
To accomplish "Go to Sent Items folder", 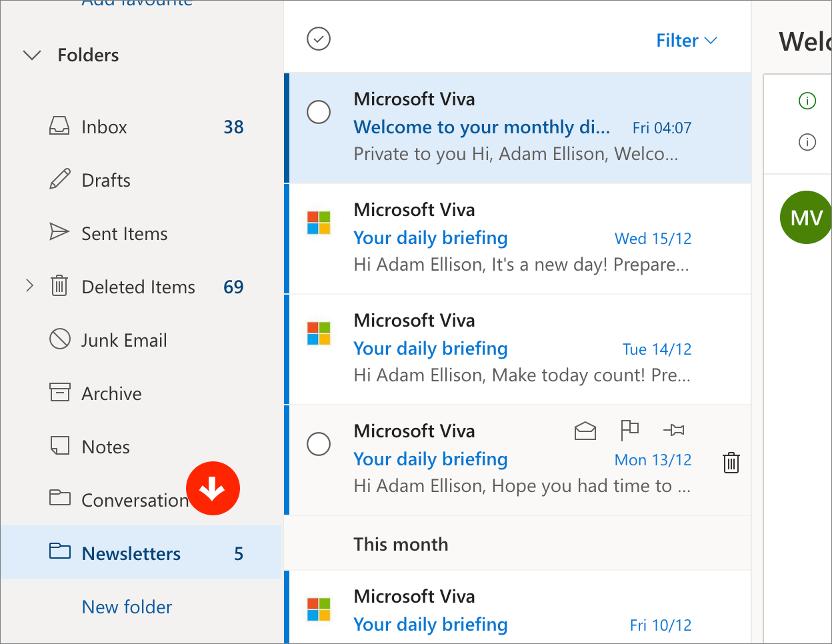I will [141, 233].
